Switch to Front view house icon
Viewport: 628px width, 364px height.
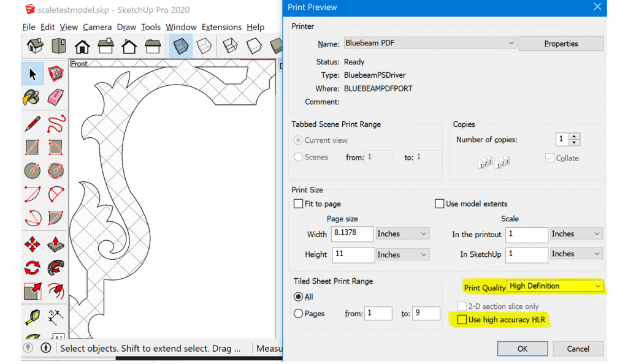[x=82, y=47]
